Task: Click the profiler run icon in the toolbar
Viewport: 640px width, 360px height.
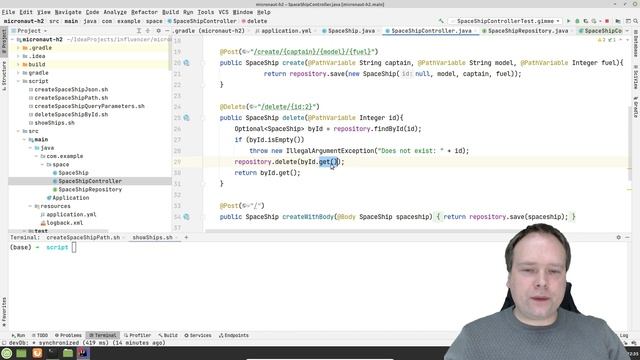Action: (594, 21)
